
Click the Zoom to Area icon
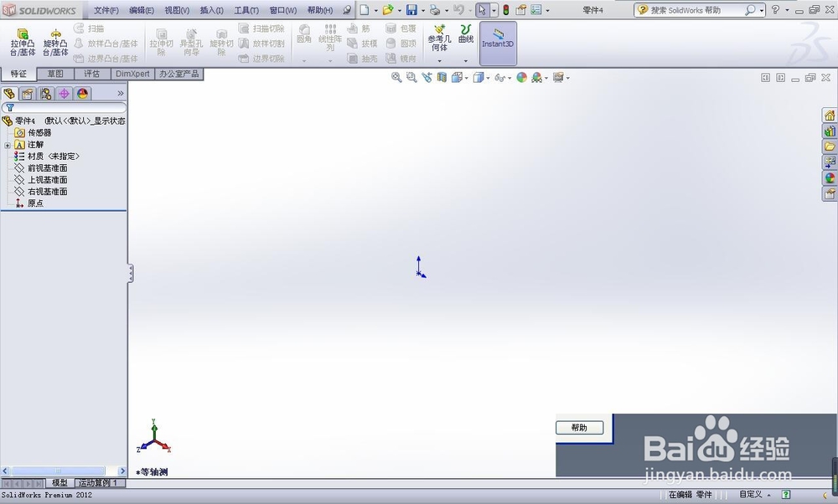(411, 77)
